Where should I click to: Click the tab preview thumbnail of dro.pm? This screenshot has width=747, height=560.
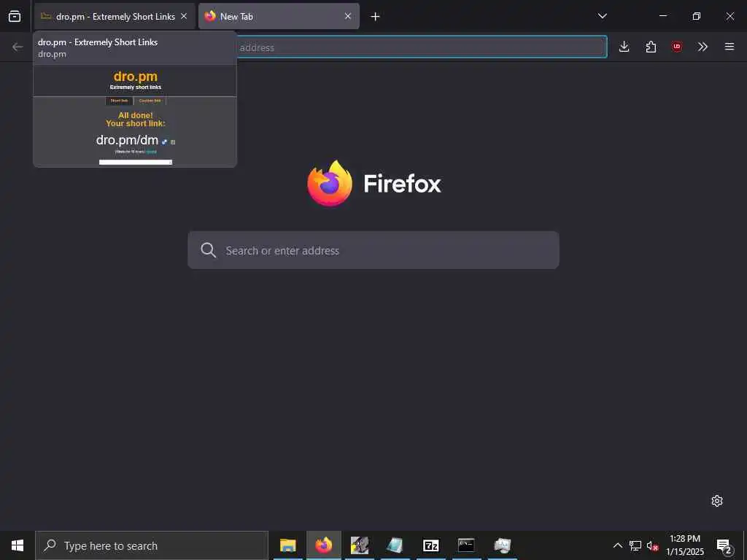tap(135, 116)
